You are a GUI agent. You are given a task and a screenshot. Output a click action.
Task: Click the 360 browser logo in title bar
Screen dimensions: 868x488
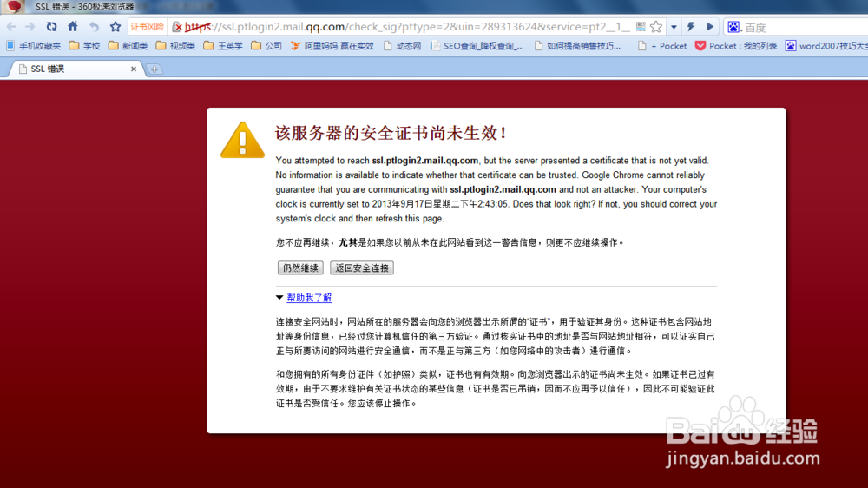click(15, 7)
